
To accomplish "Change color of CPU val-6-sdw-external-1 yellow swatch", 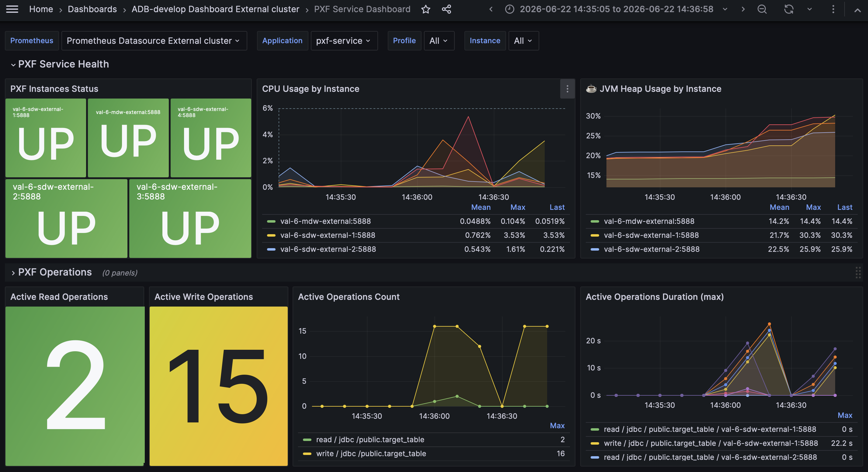I will pos(271,235).
